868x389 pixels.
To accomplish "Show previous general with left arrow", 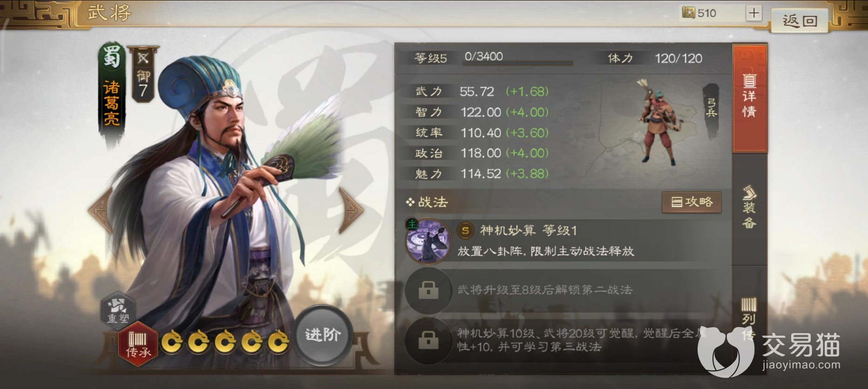I will click(101, 210).
